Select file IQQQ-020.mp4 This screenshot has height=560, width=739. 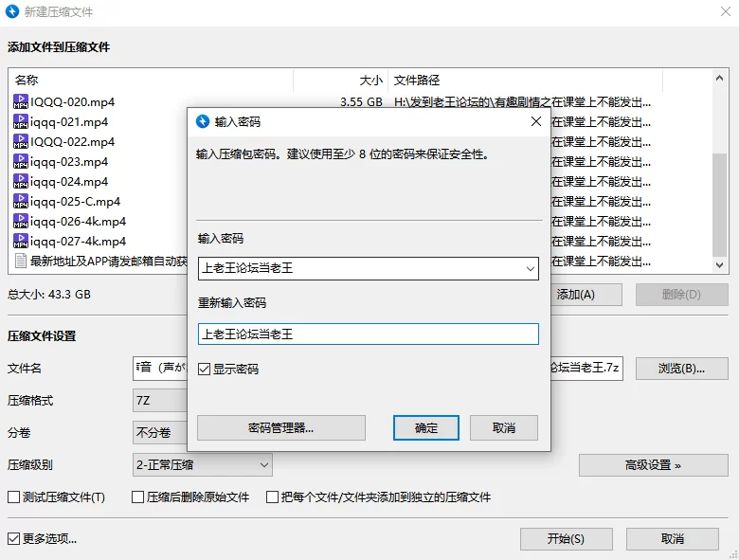point(72,101)
